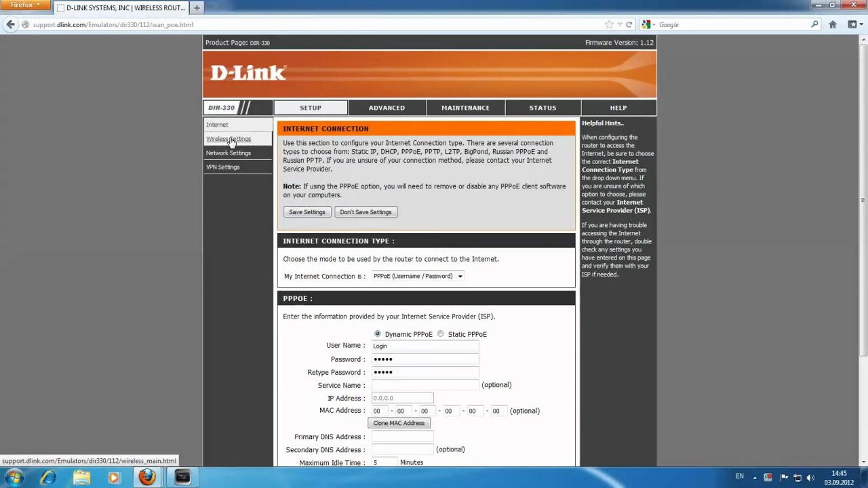Screen dimensions: 868x488
Task: Select Static PPPoE radio button
Action: pos(441,334)
